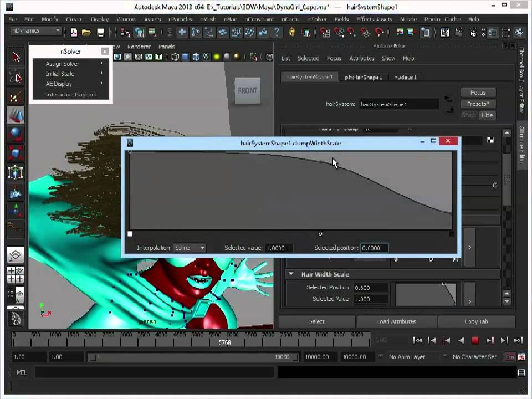Screen dimensions: 532x399
Task: Open the nDynamics menu set dropdown
Action: click(x=36, y=31)
